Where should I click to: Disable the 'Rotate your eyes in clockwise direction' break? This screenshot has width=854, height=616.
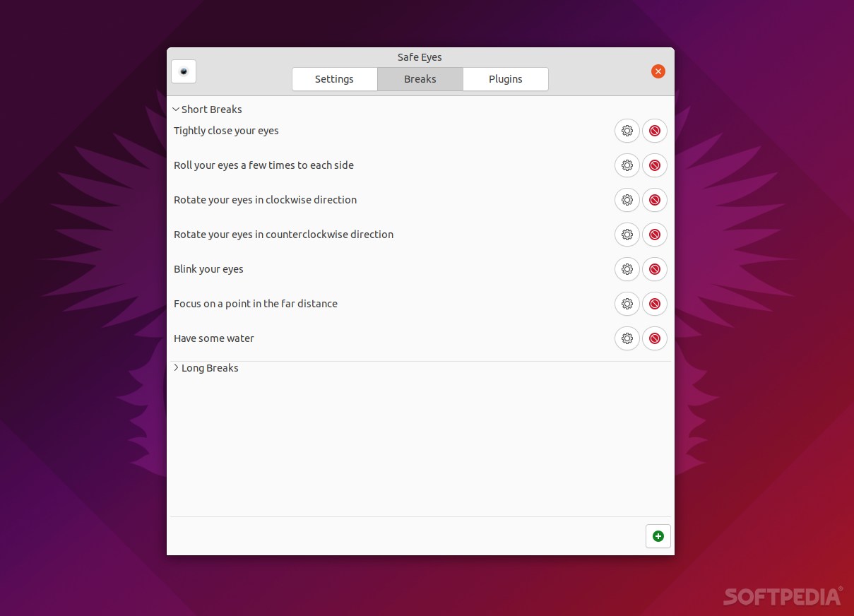(x=654, y=200)
